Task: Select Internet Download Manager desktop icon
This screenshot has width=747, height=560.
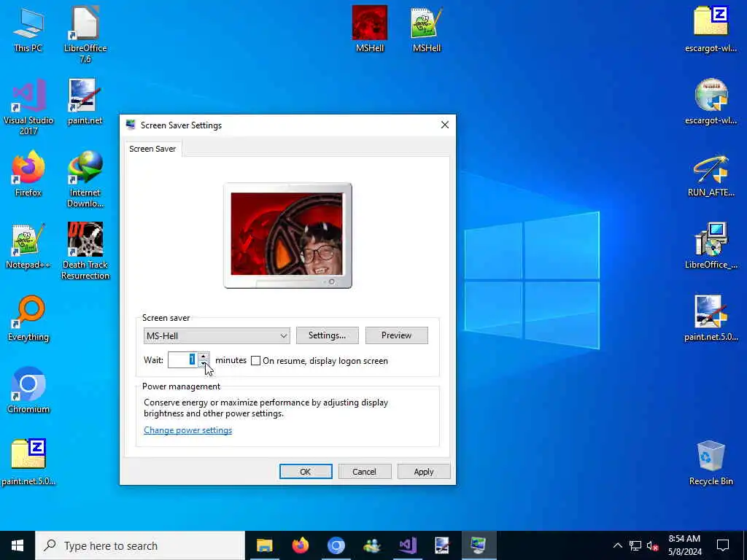Action: [x=85, y=179]
